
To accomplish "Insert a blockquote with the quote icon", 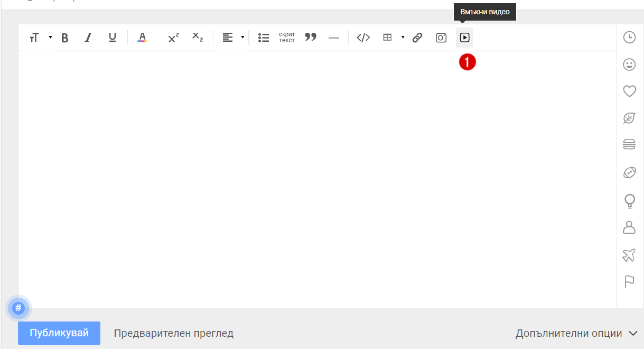I will [x=311, y=38].
